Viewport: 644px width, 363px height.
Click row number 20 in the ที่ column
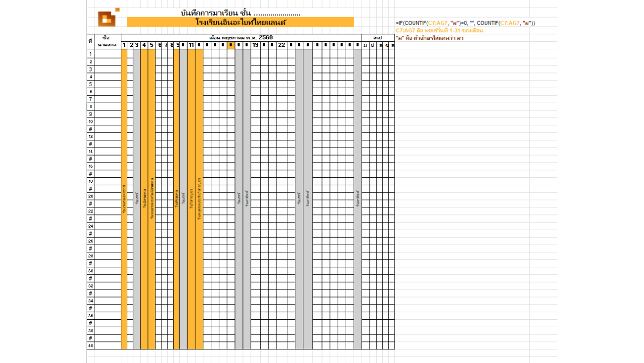click(x=91, y=196)
